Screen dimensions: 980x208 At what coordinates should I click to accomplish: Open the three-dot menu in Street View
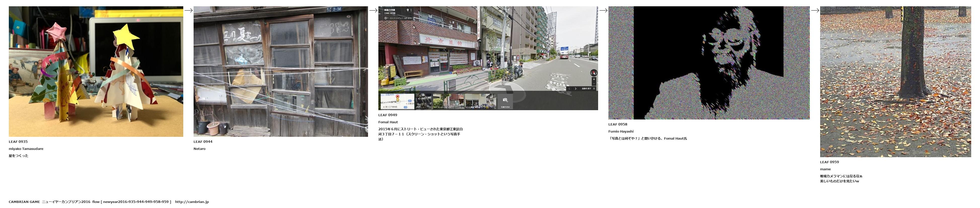point(411,10)
